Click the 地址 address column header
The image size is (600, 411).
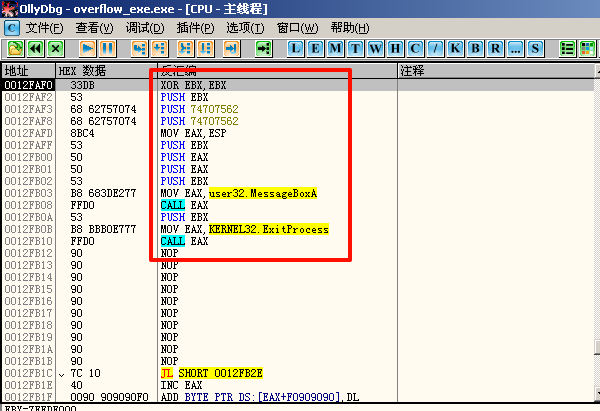coord(29,71)
